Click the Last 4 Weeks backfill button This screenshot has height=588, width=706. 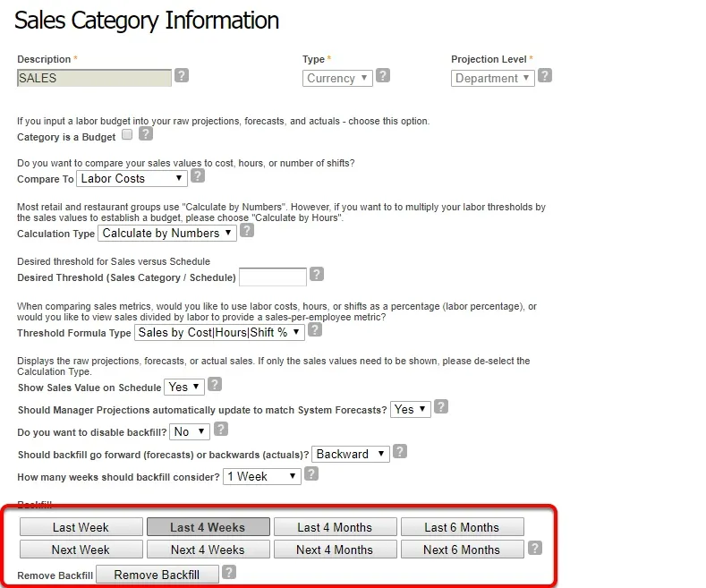point(208,527)
